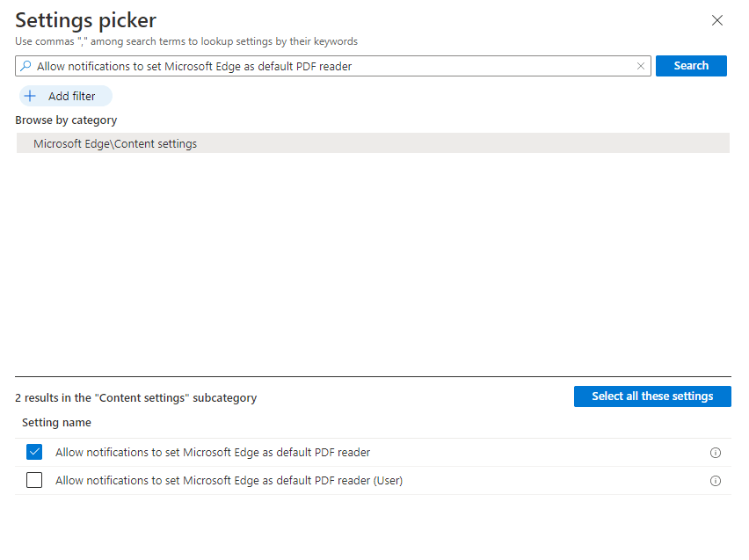
Task: Click the setting name ending in (User)
Action: click(x=229, y=481)
